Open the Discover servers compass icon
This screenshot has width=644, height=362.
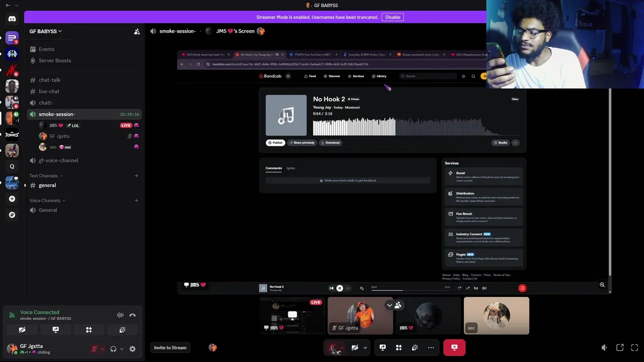[x=12, y=215]
